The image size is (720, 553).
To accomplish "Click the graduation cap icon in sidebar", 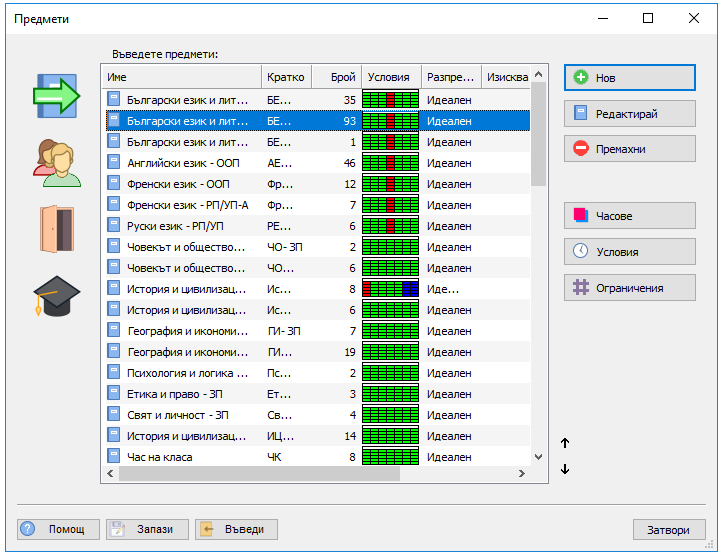I will click(57, 295).
